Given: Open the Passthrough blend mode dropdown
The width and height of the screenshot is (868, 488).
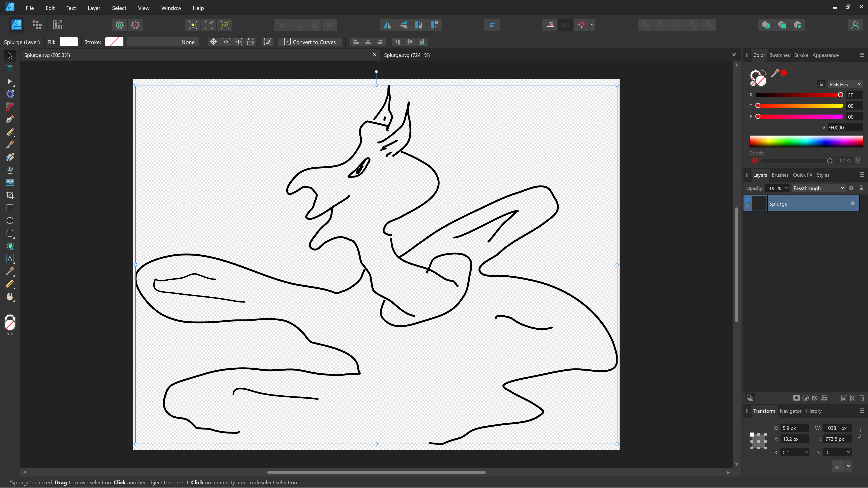Looking at the screenshot, I should pyautogui.click(x=818, y=188).
